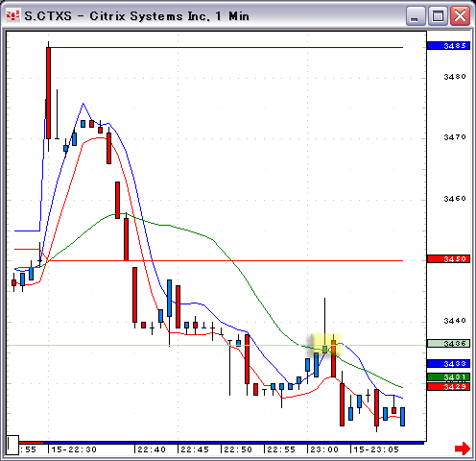
Task: Select the red 3450 price label
Action: click(448, 258)
